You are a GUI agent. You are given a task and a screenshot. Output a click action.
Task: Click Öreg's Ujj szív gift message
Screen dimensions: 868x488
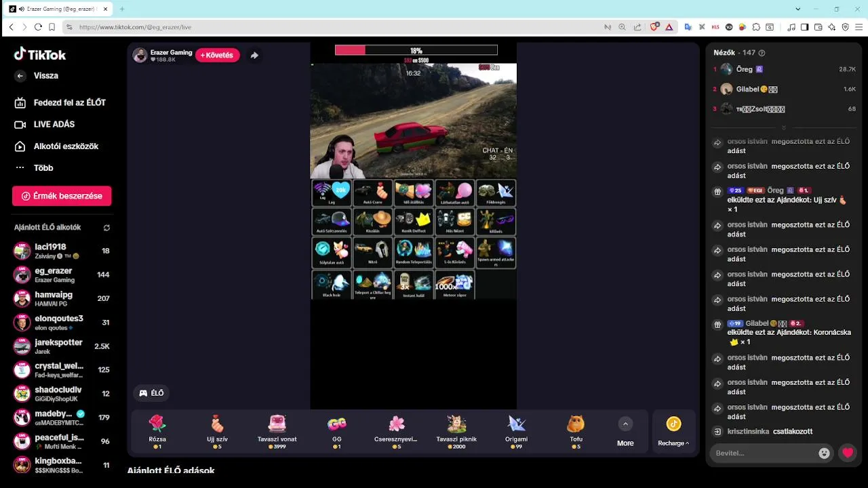click(785, 200)
